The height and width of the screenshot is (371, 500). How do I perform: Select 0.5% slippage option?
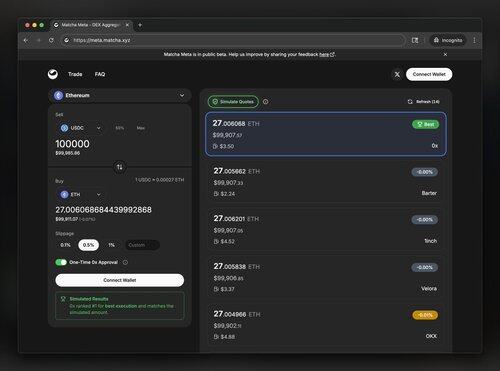click(x=89, y=245)
